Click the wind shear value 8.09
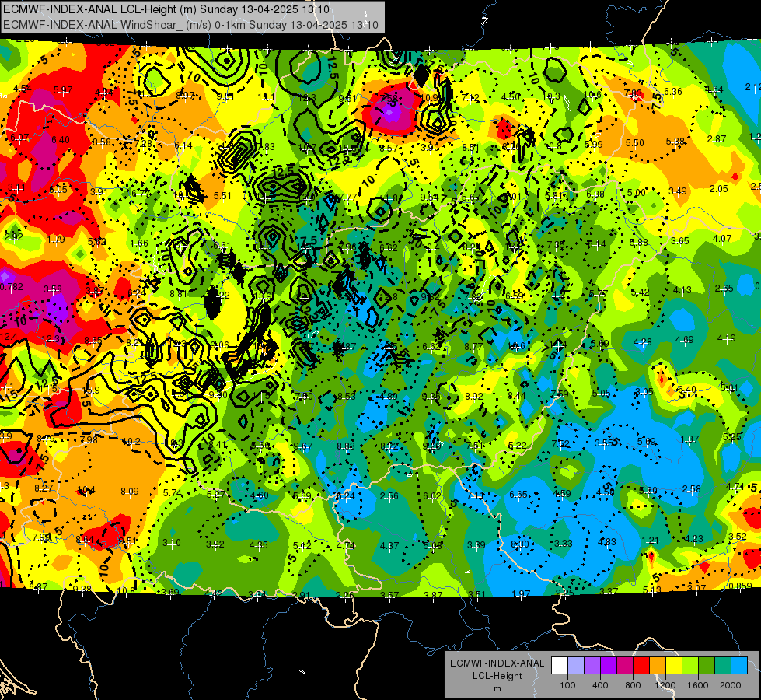The image size is (761, 700). point(130,491)
